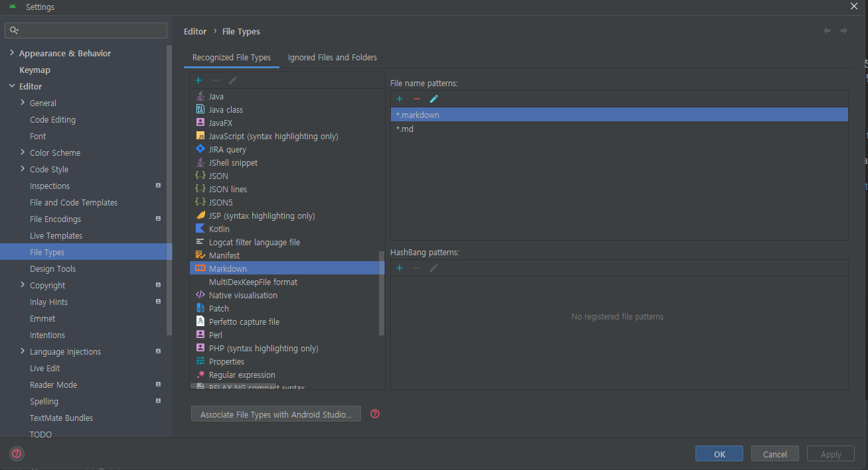Open TextMate Bundles settings
The image size is (868, 470).
point(61,418)
